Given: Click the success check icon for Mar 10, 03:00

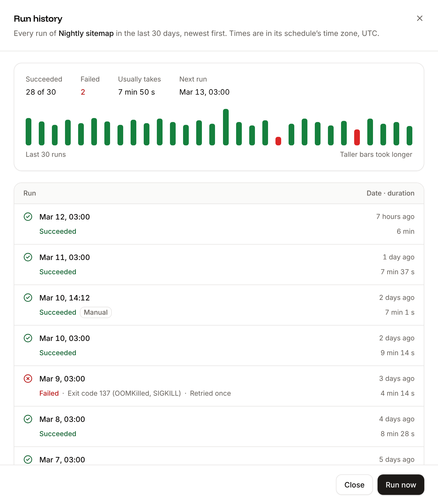Looking at the screenshot, I should click(x=28, y=338).
